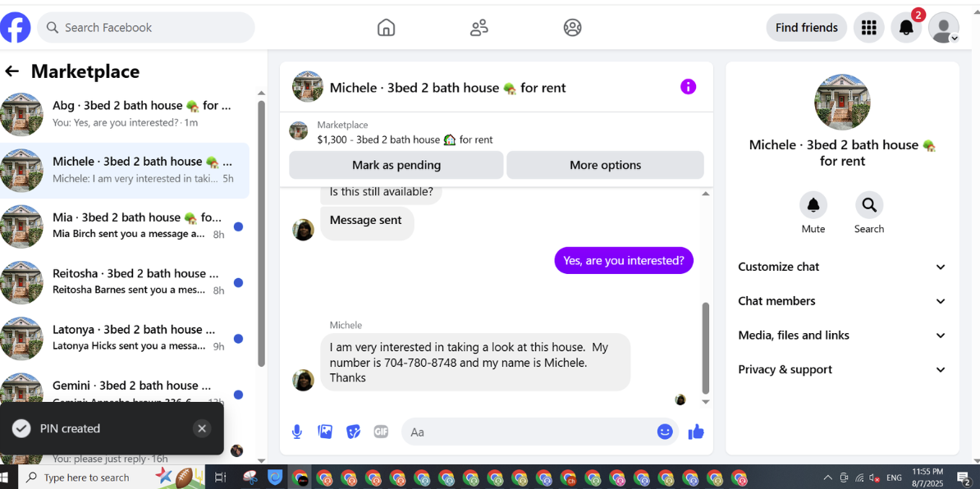Expand the Customize chat section
Screen dimensions: 980x489
[842, 267]
